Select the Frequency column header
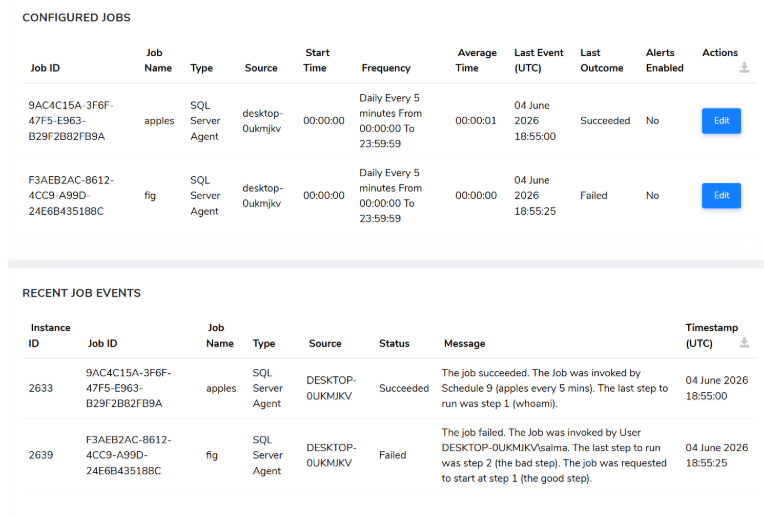 (386, 68)
